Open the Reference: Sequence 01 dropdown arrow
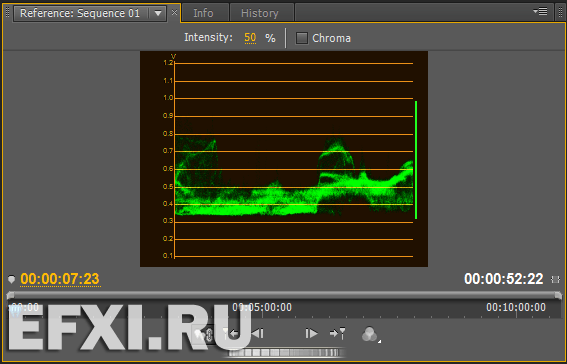Screen dimensions: 567x364 pyautogui.click(x=158, y=14)
